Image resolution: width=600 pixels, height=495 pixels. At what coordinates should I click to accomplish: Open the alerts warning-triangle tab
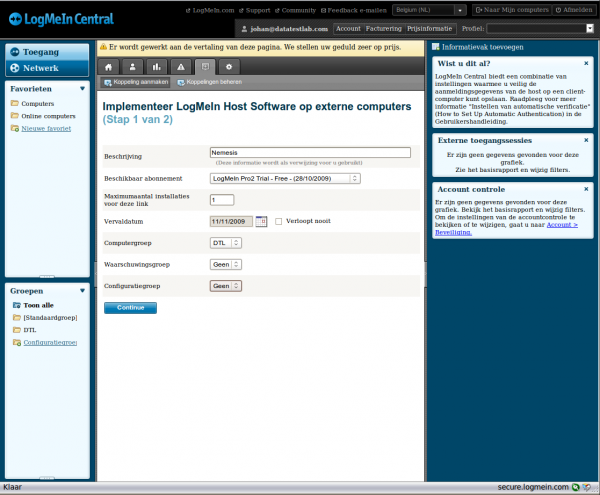click(x=181, y=67)
